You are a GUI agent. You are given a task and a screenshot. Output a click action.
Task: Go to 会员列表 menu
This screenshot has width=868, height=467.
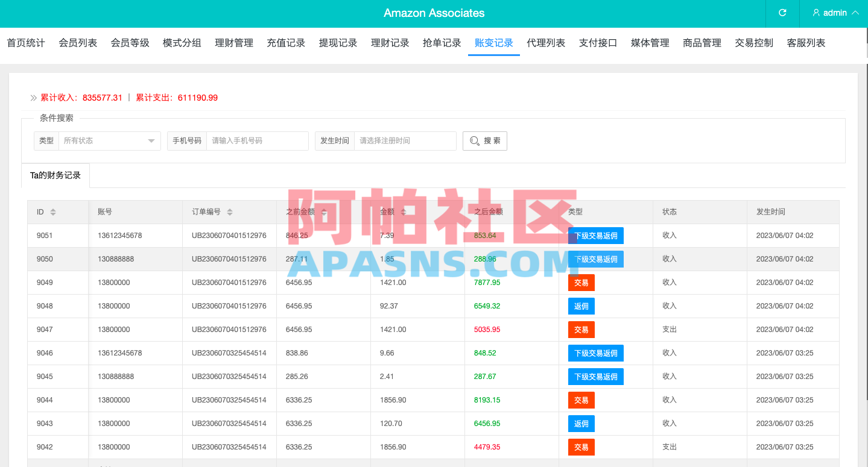tap(78, 43)
